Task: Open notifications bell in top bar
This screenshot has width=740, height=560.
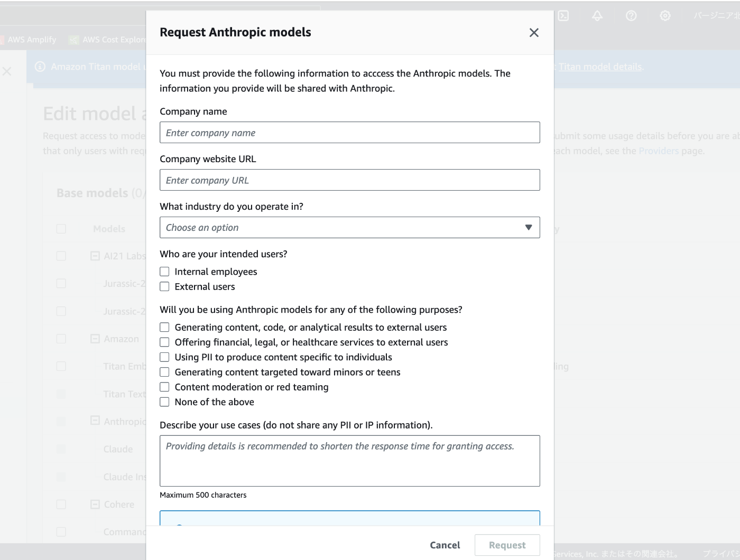Action: click(597, 16)
